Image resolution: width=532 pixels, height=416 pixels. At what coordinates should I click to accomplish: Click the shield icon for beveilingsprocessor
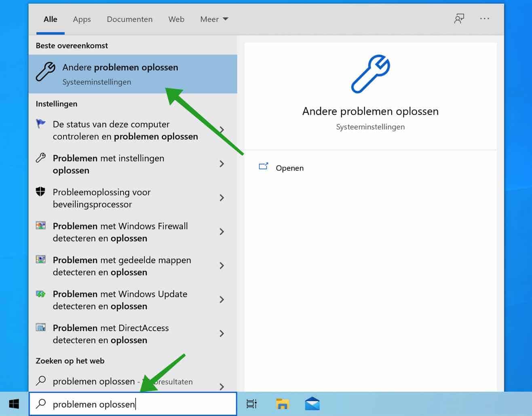pyautogui.click(x=40, y=191)
